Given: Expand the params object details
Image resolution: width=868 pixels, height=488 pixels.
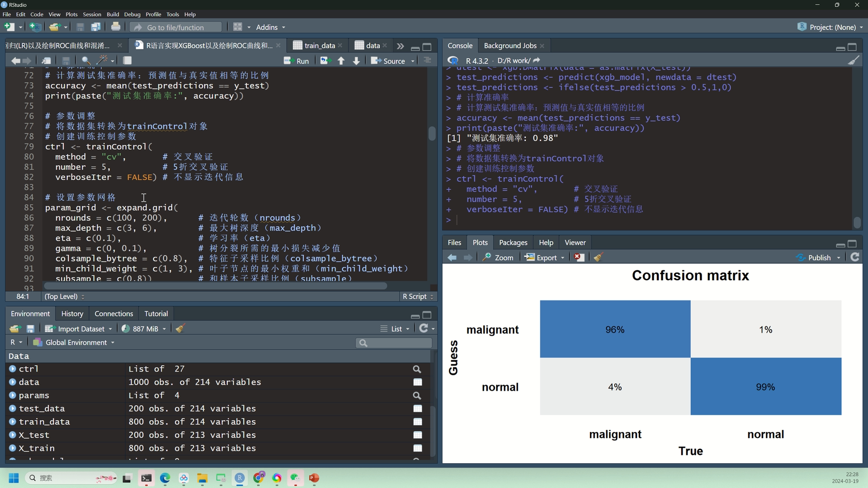Looking at the screenshot, I should point(13,395).
